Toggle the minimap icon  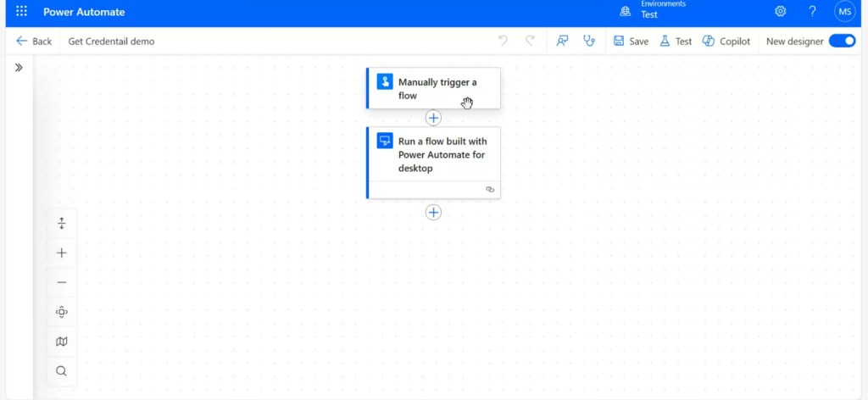(x=61, y=342)
